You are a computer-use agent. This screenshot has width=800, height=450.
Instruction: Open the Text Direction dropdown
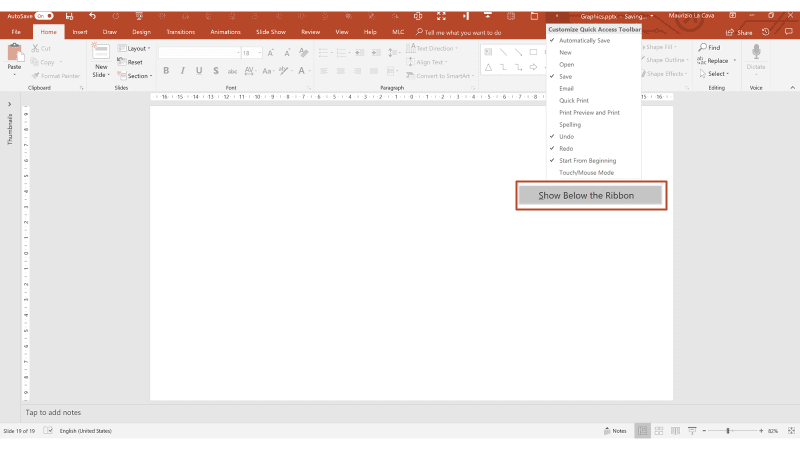pyautogui.click(x=432, y=48)
